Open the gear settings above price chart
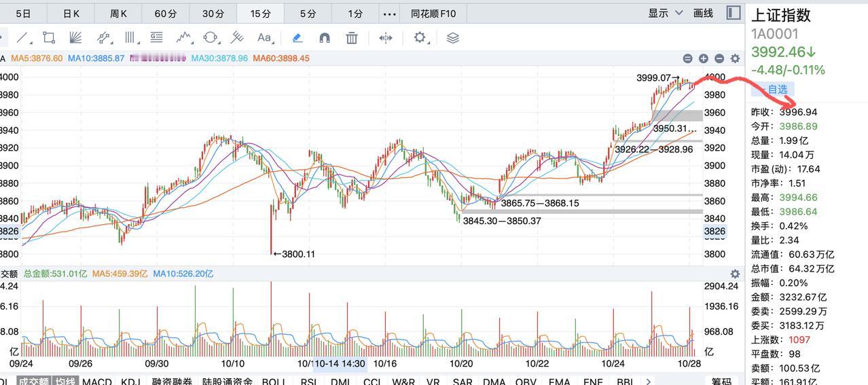The height and width of the screenshot is (385, 868). tap(735, 59)
